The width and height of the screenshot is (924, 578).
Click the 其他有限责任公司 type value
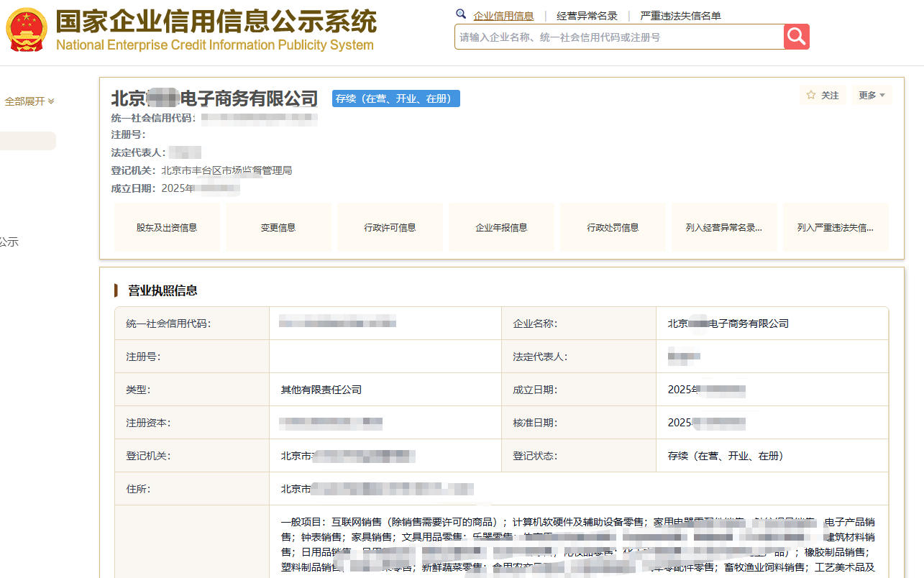pyautogui.click(x=321, y=390)
